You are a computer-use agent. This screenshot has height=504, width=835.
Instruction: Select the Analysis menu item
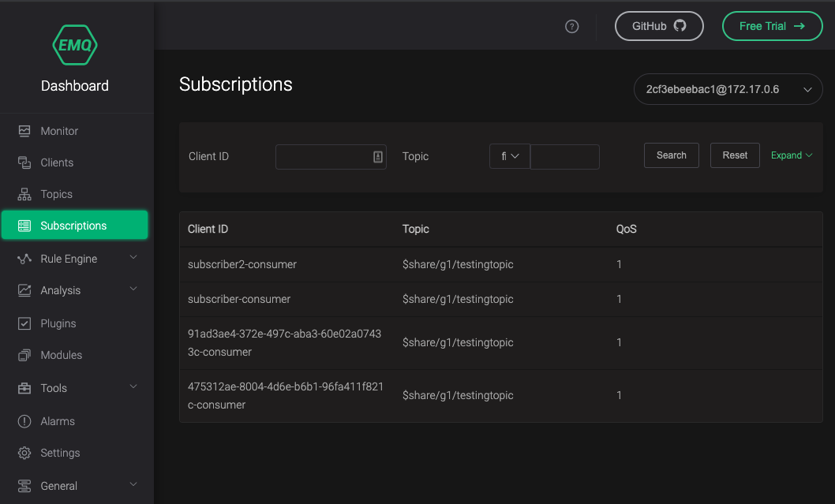pos(59,289)
